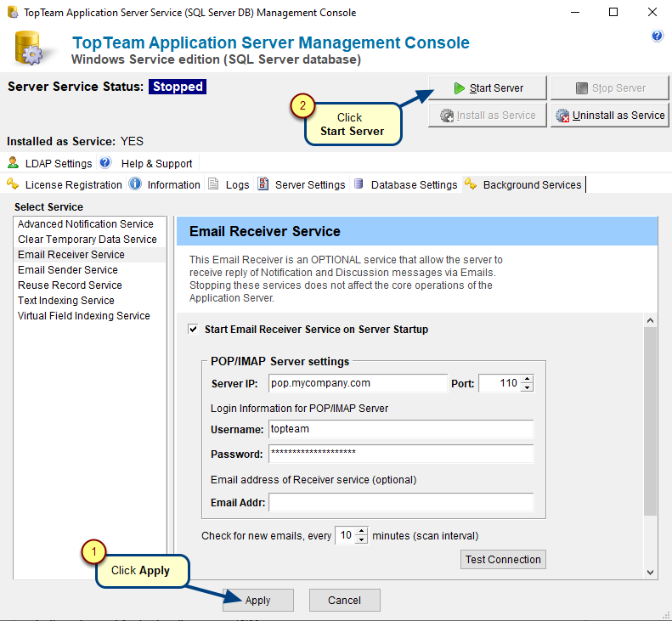Select Advanced Notification Service in list
The image size is (672, 621).
click(89, 224)
